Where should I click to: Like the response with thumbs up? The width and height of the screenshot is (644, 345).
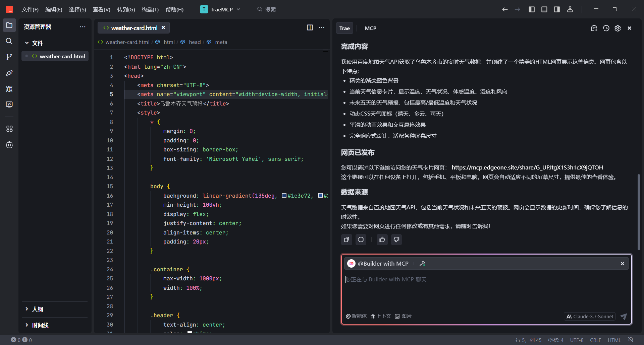tap(382, 239)
